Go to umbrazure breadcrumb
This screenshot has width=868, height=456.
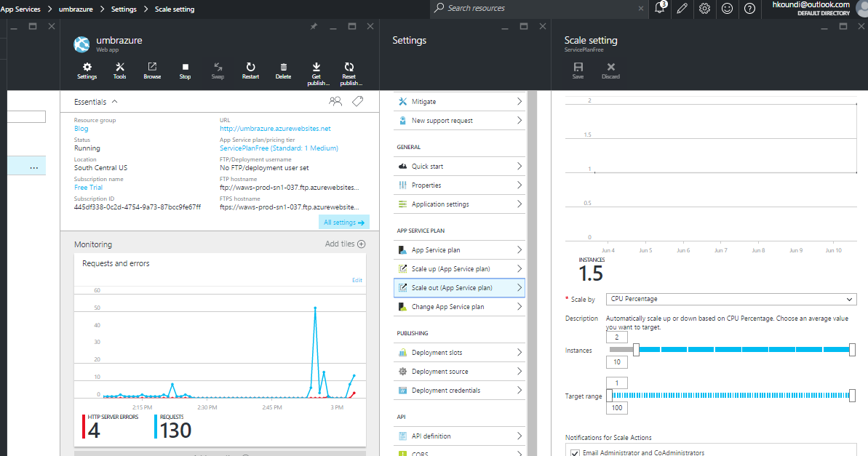[x=76, y=9]
